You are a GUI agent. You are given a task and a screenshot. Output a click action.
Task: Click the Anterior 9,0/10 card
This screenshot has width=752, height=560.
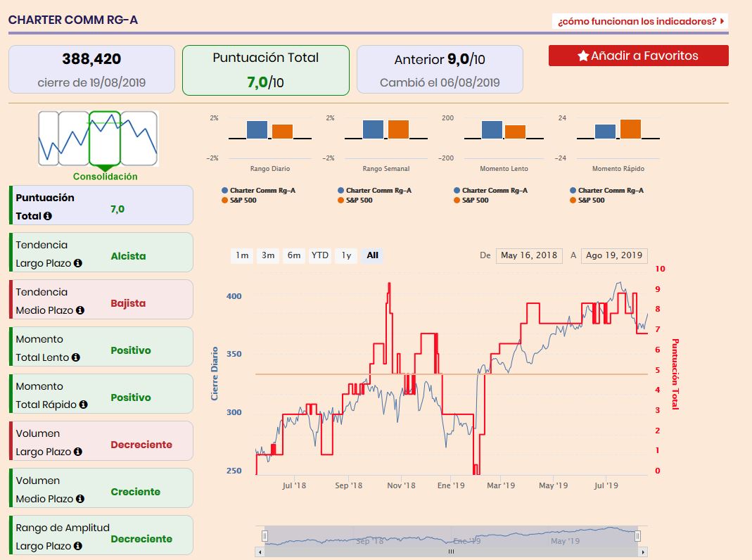(x=440, y=70)
